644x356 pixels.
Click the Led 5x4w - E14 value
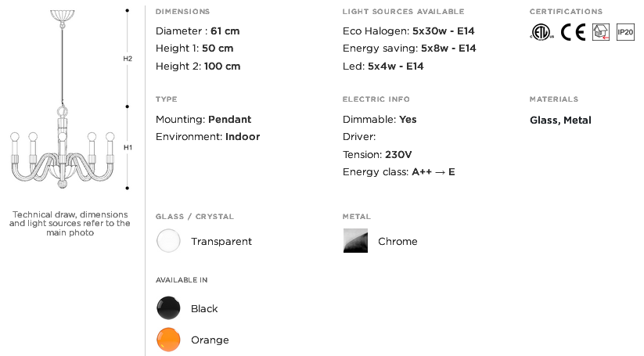point(395,66)
